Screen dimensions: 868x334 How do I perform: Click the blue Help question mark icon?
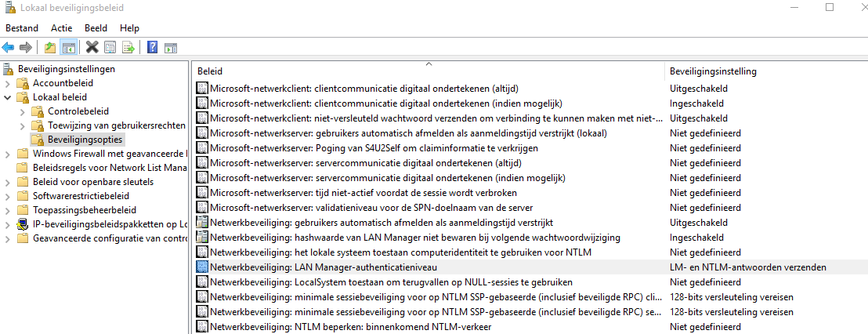click(x=153, y=48)
